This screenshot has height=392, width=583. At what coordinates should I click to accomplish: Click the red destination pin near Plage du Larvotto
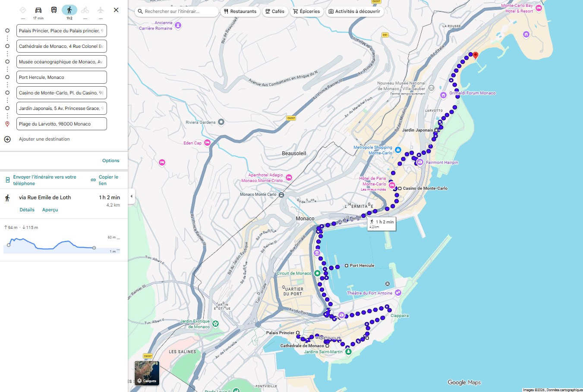pyautogui.click(x=475, y=55)
